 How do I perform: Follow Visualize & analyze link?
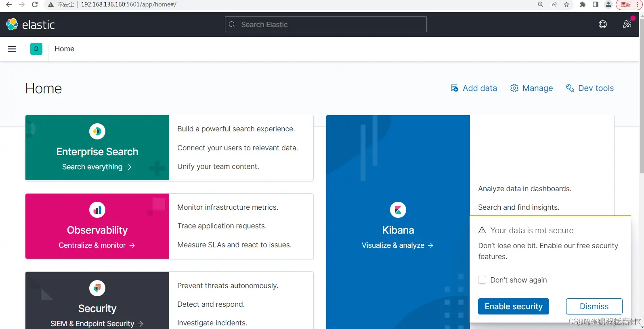(x=398, y=245)
